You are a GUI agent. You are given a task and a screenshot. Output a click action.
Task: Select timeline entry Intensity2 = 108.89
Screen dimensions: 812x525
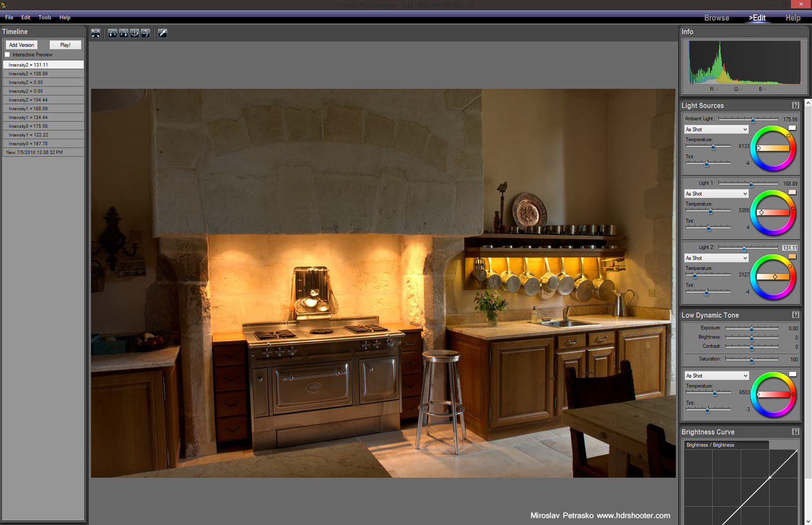tap(43, 73)
